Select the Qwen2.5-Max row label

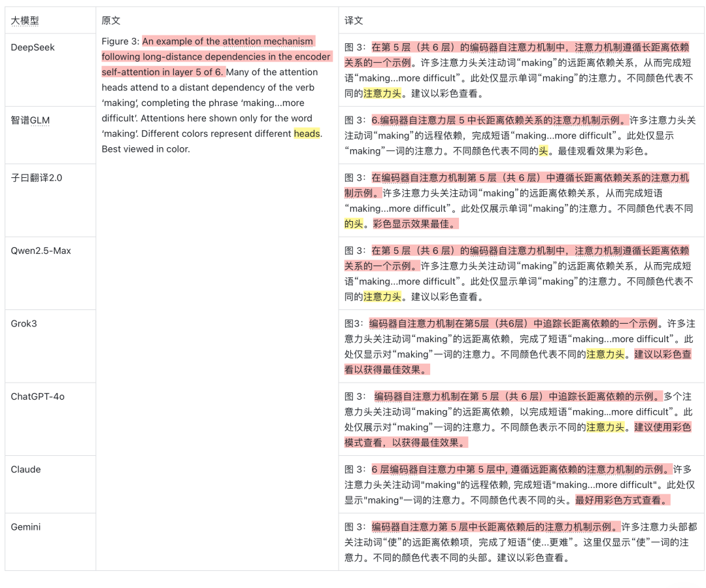click(41, 251)
